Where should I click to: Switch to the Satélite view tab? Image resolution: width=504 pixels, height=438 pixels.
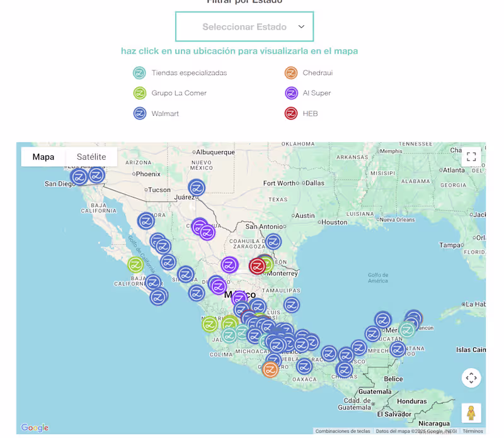[91, 157]
